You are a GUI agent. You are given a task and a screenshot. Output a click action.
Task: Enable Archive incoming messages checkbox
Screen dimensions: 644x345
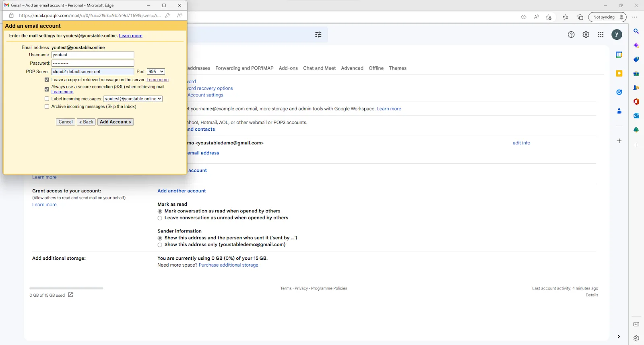pyautogui.click(x=47, y=107)
